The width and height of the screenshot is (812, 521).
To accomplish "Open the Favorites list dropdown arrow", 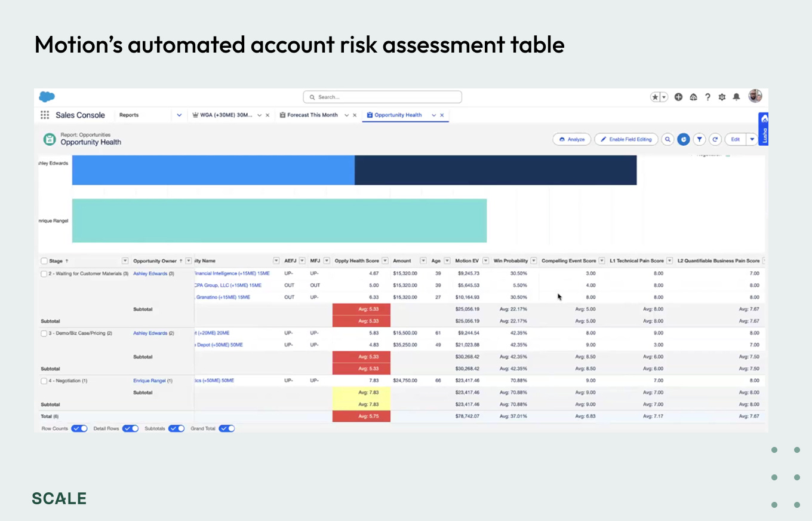I will point(664,97).
